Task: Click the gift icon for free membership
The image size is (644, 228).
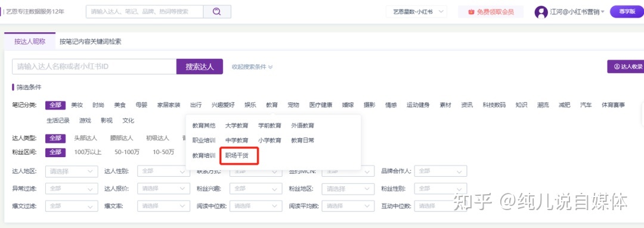Action: coord(472,12)
